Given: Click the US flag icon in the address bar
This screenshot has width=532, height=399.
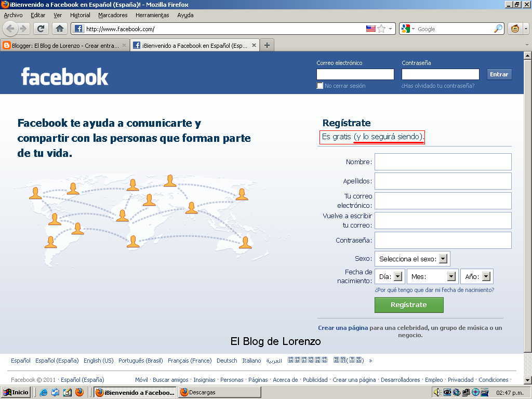Looking at the screenshot, I should click(x=371, y=29).
